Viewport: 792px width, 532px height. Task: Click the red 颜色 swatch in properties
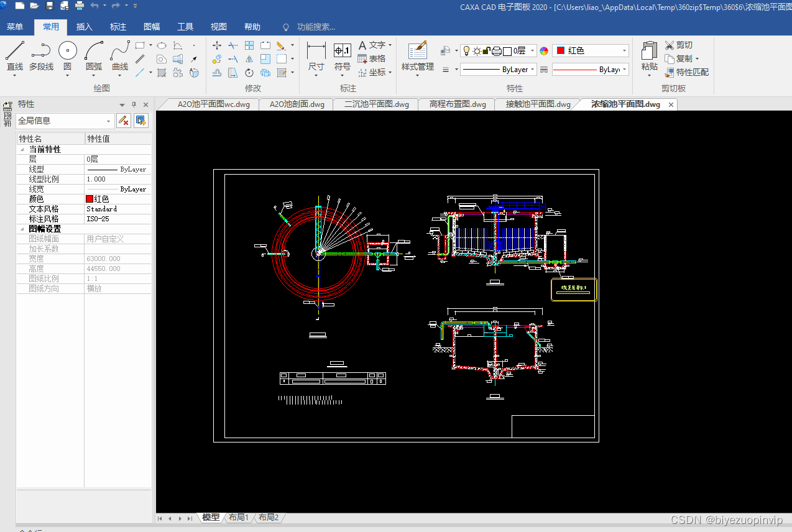point(90,199)
